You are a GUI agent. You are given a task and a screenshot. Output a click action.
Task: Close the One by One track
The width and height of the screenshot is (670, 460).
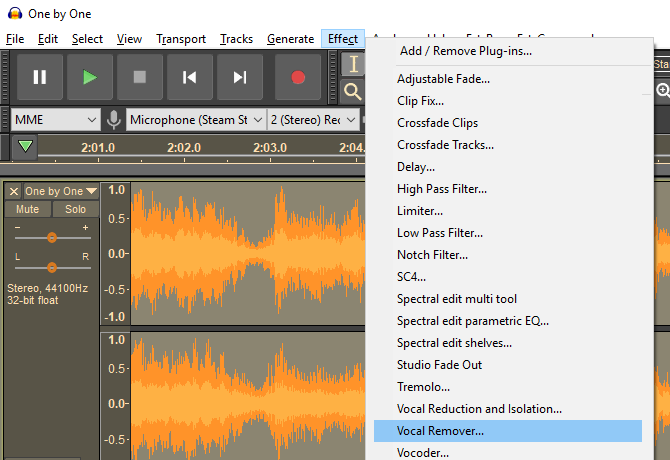14,191
